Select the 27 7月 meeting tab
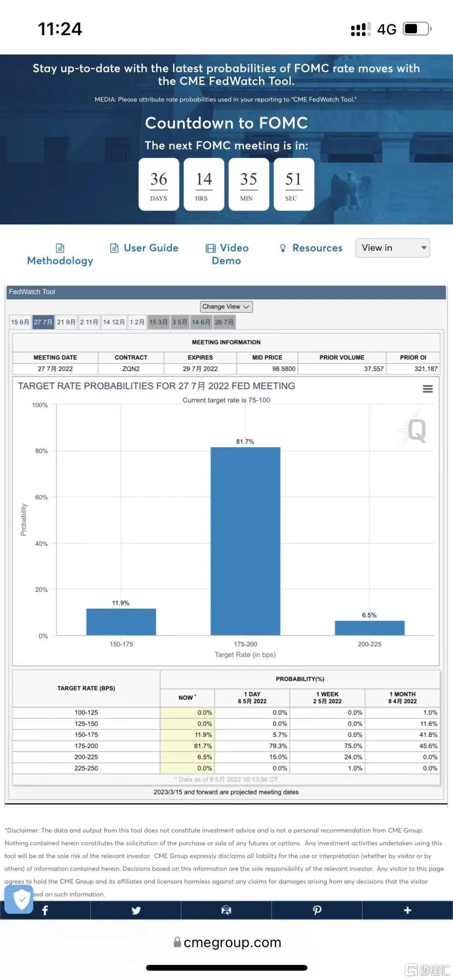The image size is (453, 980). coord(43,322)
